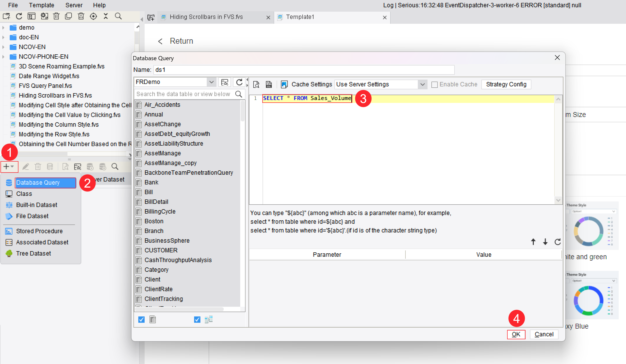Click the table search input field

pos(184,94)
